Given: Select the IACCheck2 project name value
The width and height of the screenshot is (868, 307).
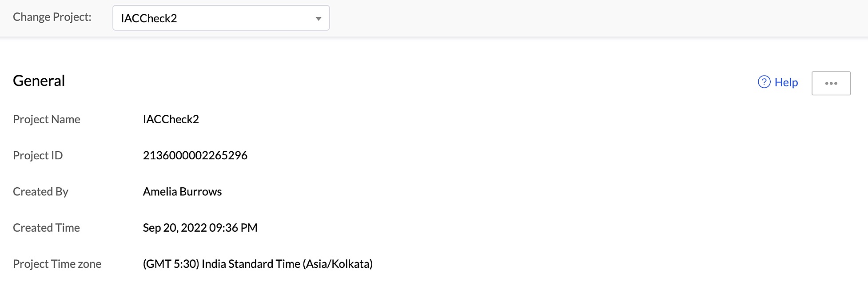Looking at the screenshot, I should [171, 119].
